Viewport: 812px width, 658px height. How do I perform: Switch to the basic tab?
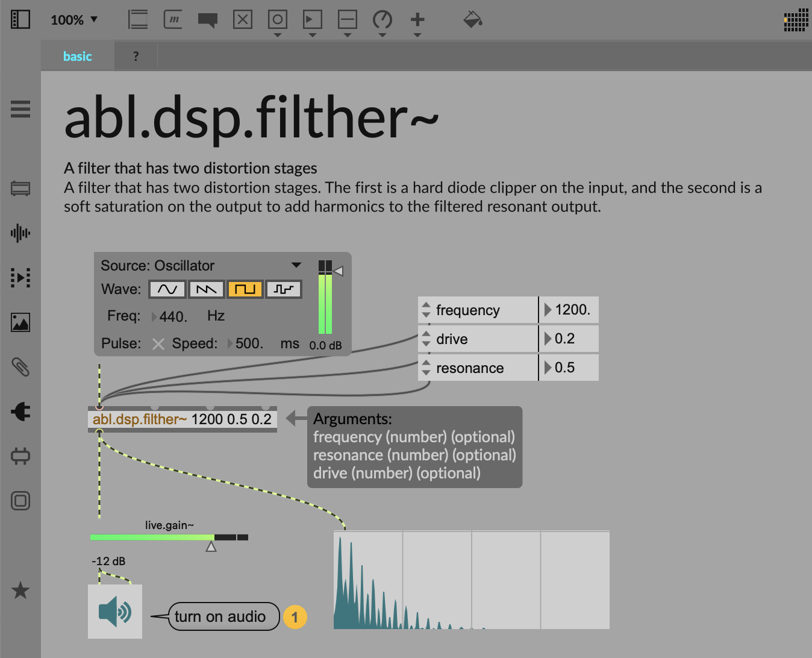point(78,57)
